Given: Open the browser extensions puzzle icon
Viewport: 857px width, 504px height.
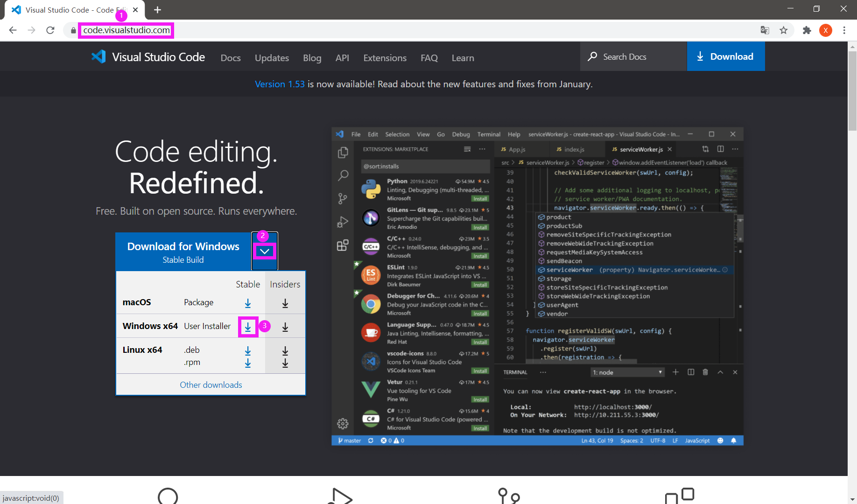Looking at the screenshot, I should 807,30.
